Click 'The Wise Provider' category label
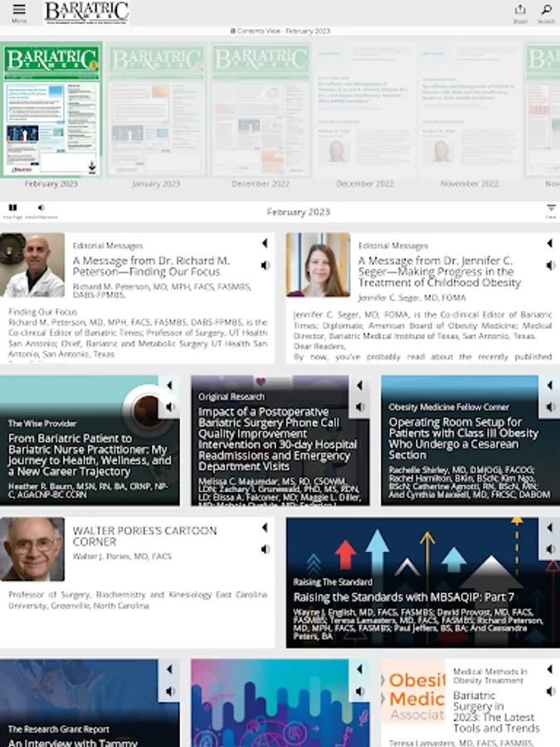 pyautogui.click(x=42, y=423)
